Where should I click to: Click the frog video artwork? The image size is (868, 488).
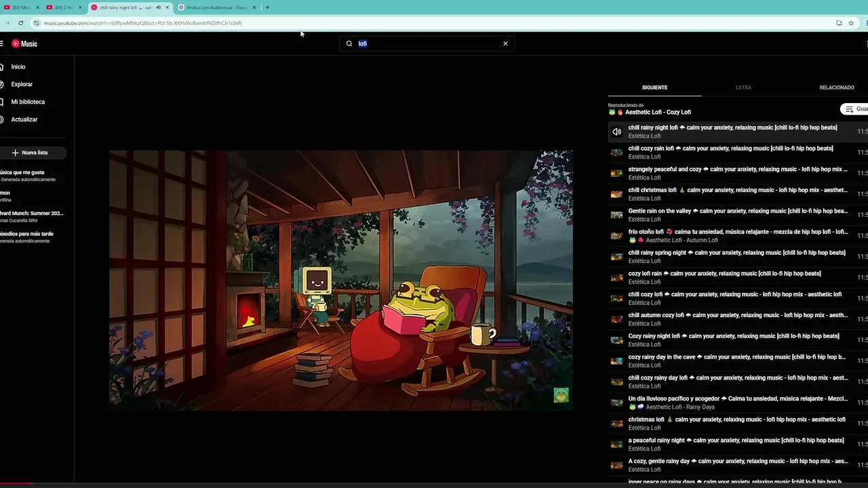(x=340, y=280)
